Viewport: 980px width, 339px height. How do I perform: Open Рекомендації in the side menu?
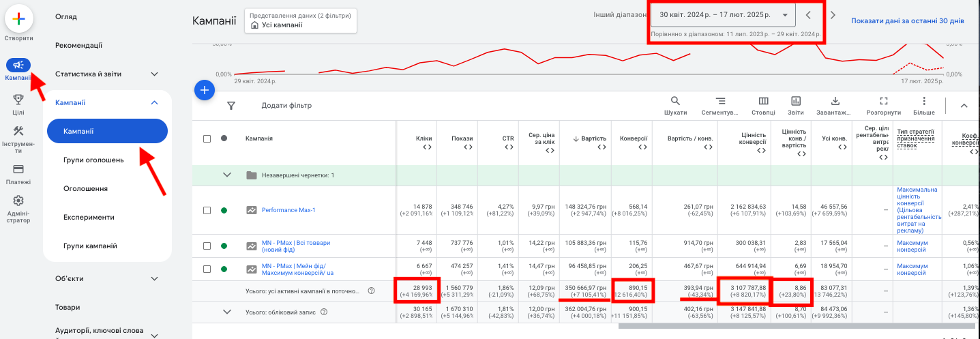click(x=78, y=45)
